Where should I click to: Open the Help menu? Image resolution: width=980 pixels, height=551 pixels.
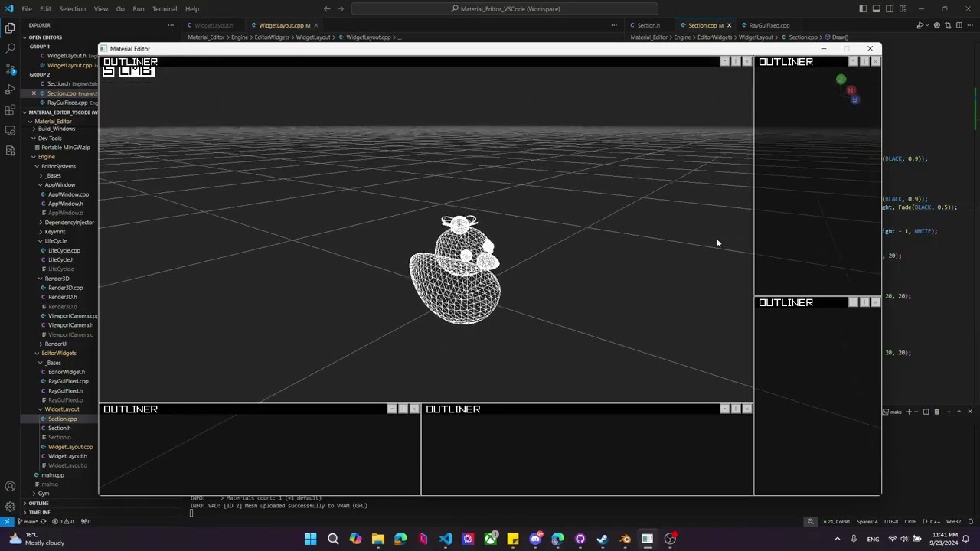pyautogui.click(x=192, y=9)
